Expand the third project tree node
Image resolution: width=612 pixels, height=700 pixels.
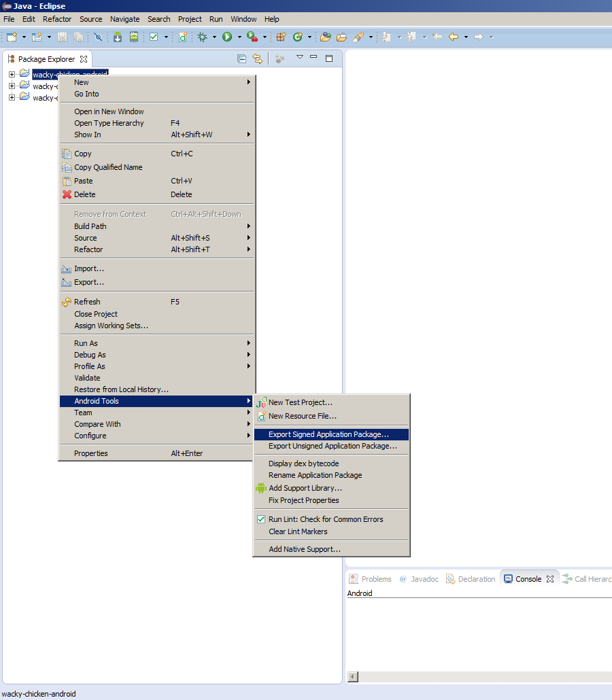12,97
